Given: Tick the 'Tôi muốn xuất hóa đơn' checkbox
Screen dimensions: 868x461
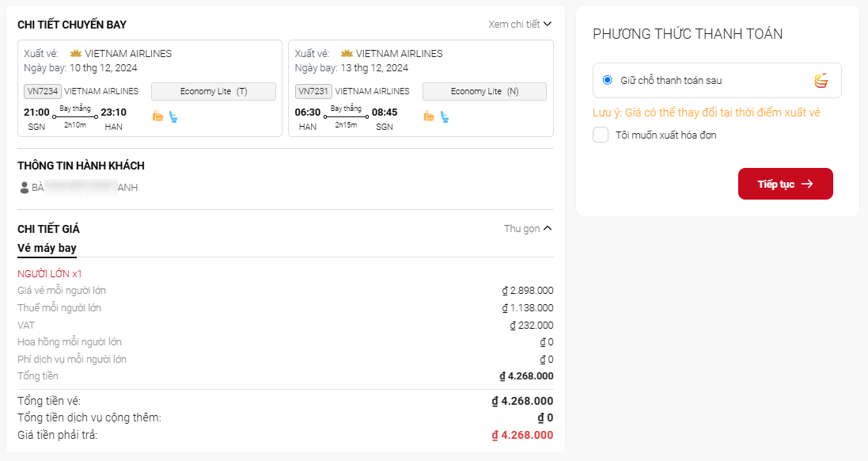Looking at the screenshot, I should tap(601, 135).
